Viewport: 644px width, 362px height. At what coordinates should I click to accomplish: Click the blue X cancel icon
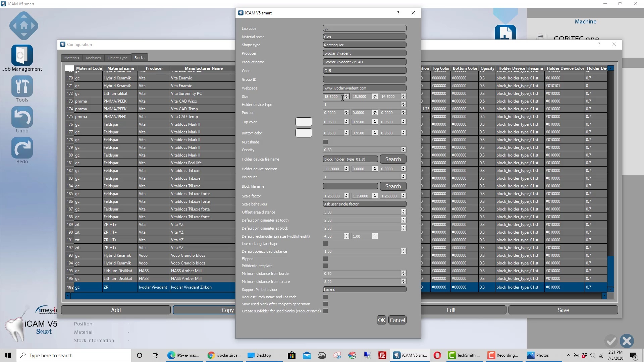pos(627,341)
